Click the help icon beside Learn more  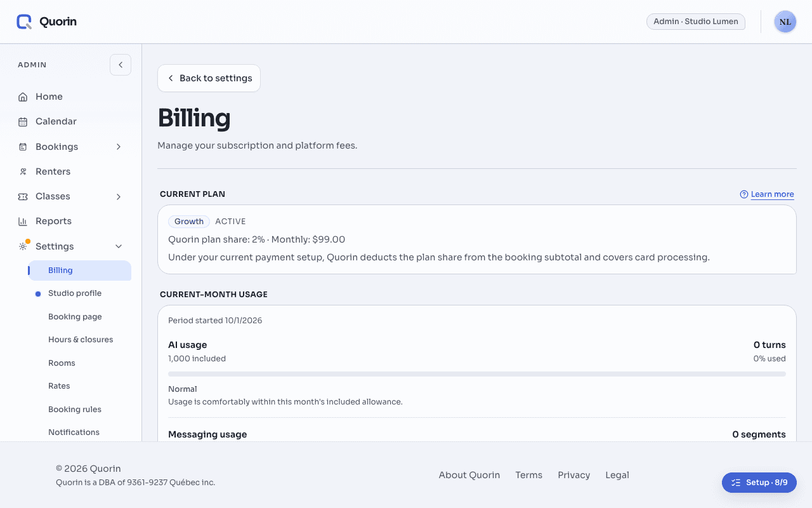click(744, 194)
